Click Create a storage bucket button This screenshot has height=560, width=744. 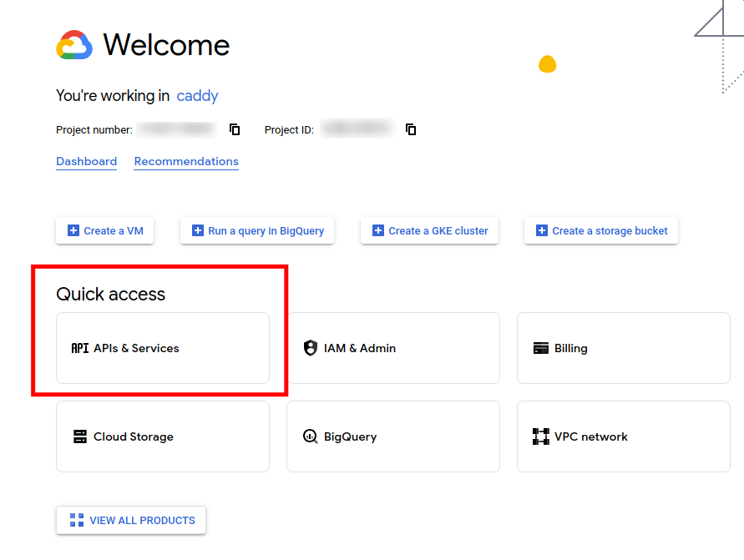pos(601,230)
